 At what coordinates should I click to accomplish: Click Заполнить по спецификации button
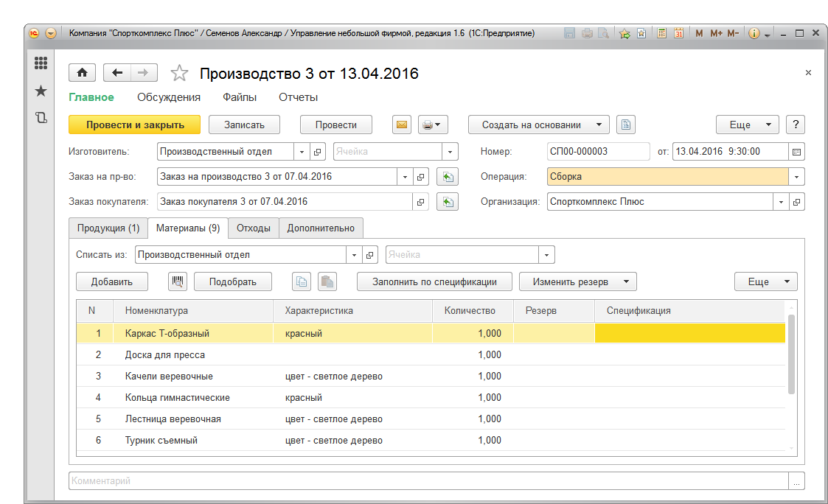434,281
